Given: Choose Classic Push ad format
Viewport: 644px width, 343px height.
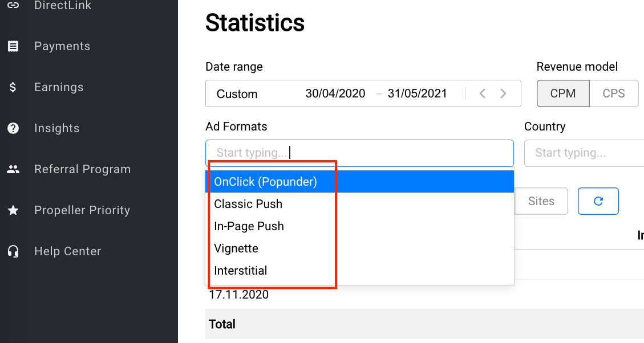Looking at the screenshot, I should pos(248,204).
